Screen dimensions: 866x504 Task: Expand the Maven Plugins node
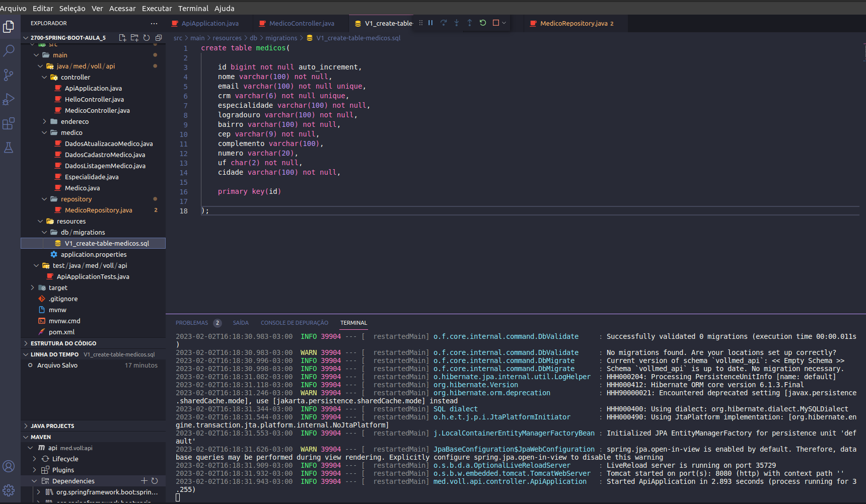click(x=63, y=470)
